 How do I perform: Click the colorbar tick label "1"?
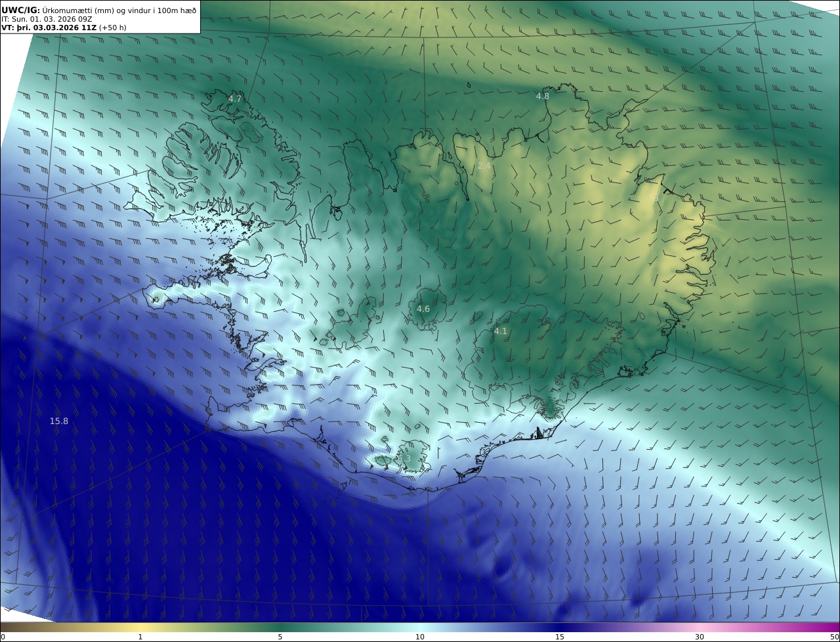[140, 637]
